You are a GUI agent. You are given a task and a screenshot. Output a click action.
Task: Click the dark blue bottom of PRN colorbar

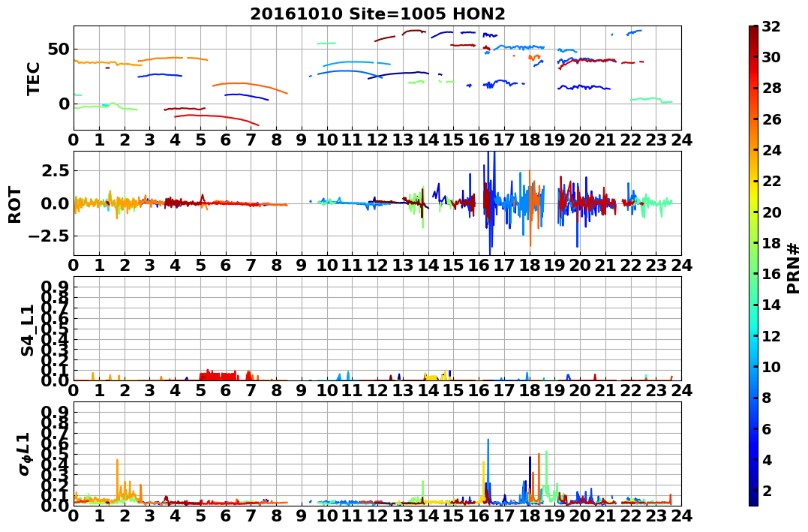(x=753, y=499)
